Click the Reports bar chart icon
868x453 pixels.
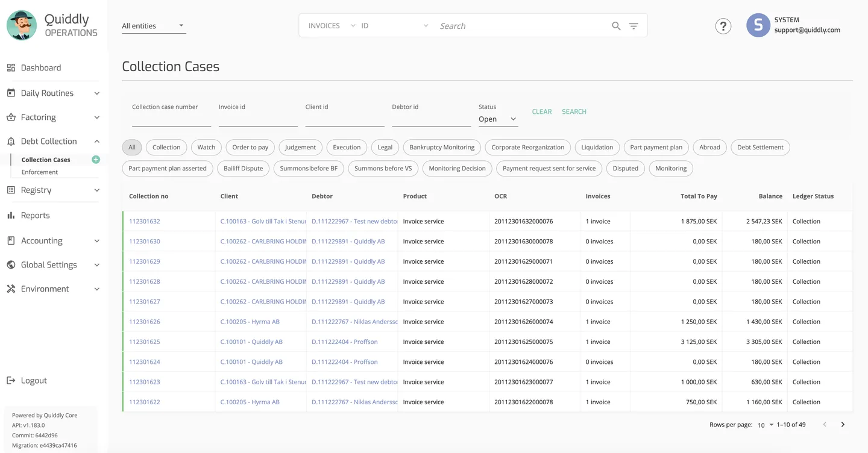click(x=11, y=215)
